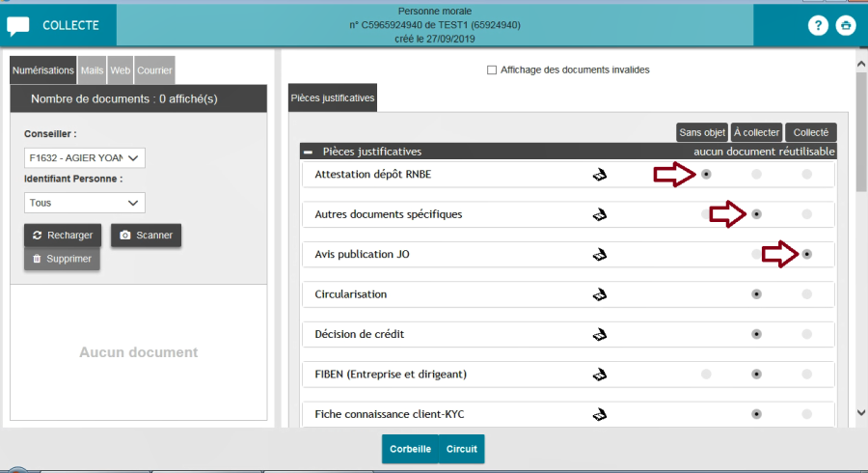Click scanner icon for Attestation dépôt RNBE
Viewport: 868px width, 473px height.
pyautogui.click(x=599, y=174)
